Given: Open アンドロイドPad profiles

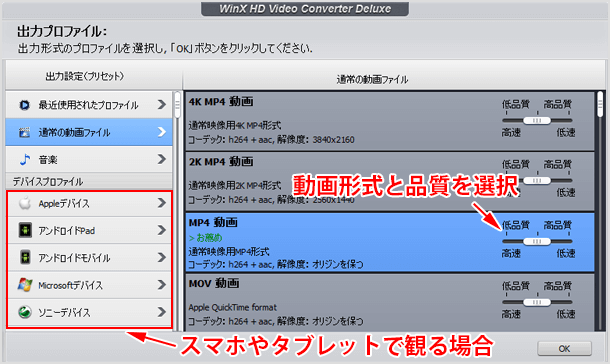Looking at the screenshot, I should coord(89,230).
